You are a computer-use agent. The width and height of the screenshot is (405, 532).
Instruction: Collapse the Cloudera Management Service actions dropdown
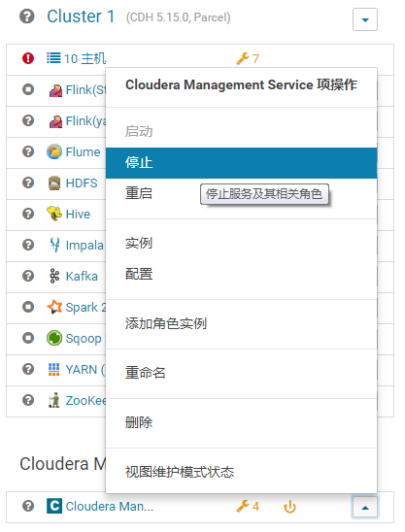(x=365, y=508)
